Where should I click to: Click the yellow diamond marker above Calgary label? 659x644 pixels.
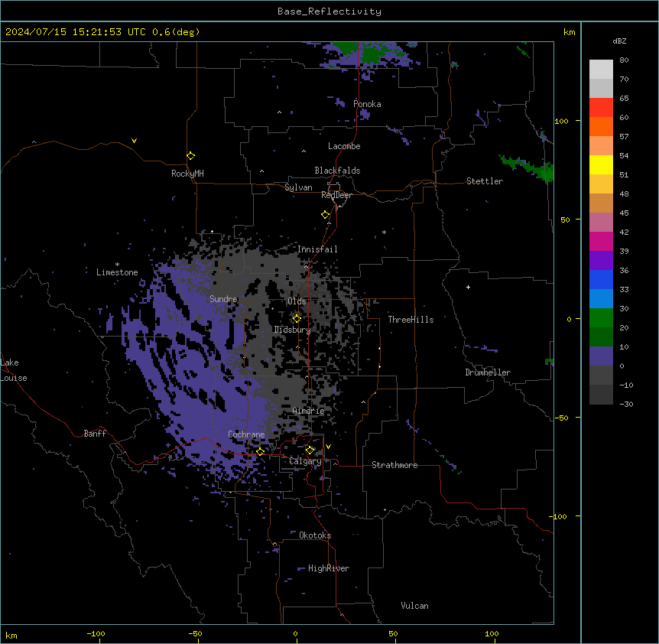coord(310,450)
